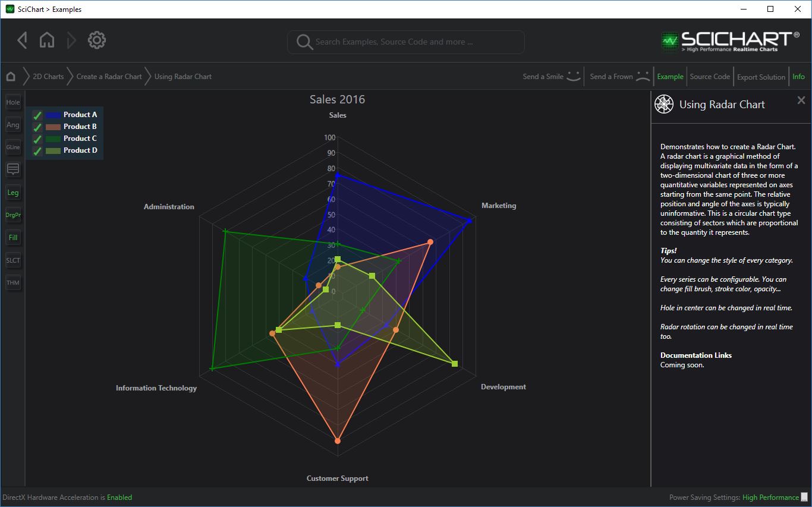Click the 100 axis tick label
Screen dimensions: 812x507
click(330, 138)
